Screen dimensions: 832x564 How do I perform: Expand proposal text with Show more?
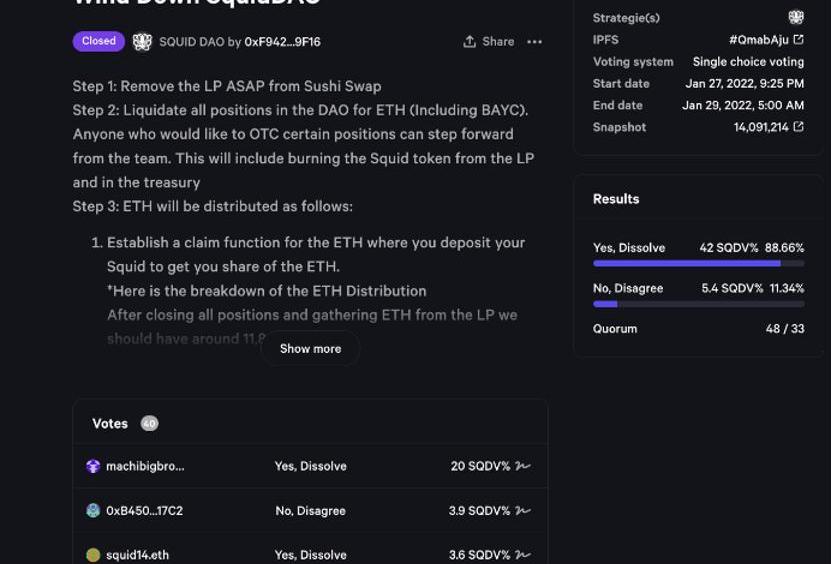pyautogui.click(x=310, y=349)
